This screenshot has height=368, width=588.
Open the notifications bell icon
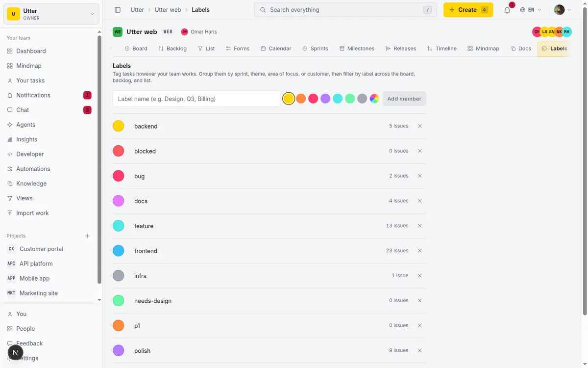(507, 10)
